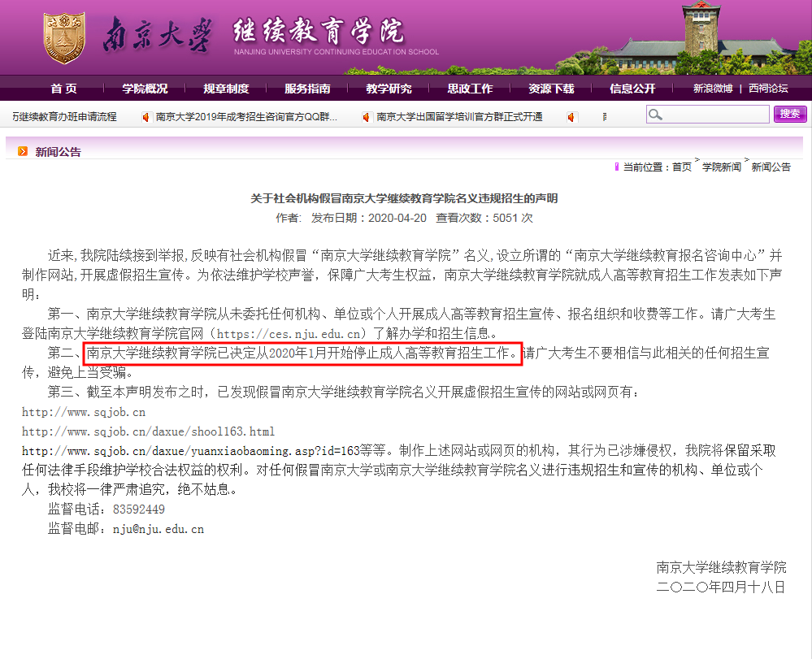The height and width of the screenshot is (659, 812).
Task: Click the http://www.sqjob.cn URL line
Action: click(84, 413)
